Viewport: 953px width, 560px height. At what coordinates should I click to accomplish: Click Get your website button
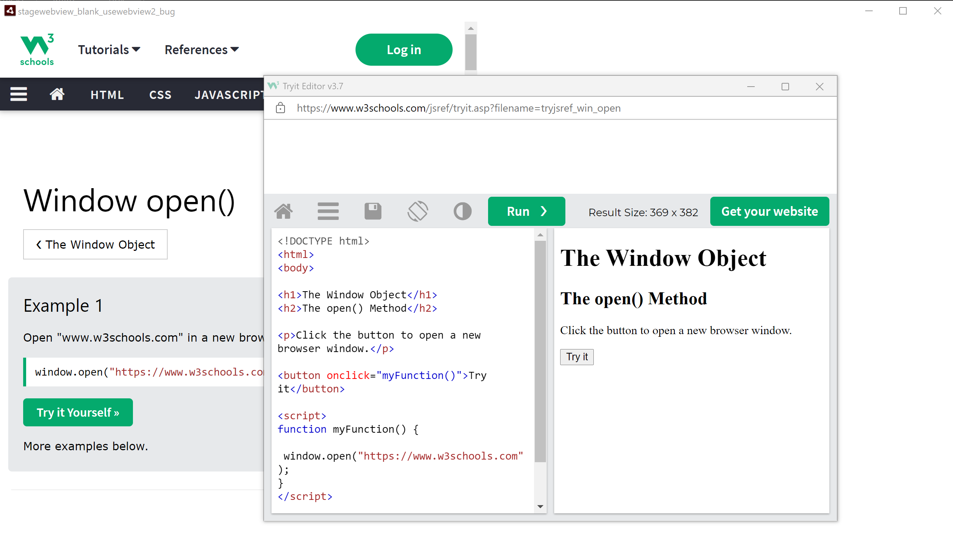(769, 211)
